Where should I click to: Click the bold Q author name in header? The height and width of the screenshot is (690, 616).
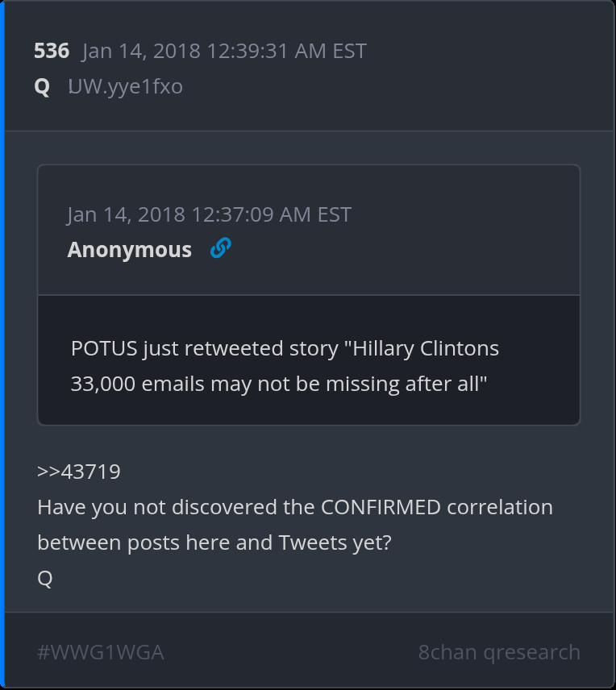click(x=42, y=86)
